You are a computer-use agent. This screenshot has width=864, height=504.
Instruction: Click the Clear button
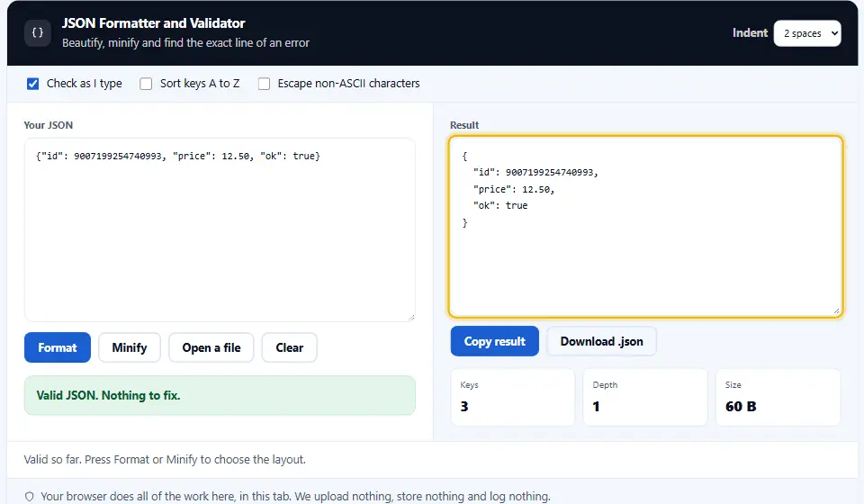tap(289, 347)
